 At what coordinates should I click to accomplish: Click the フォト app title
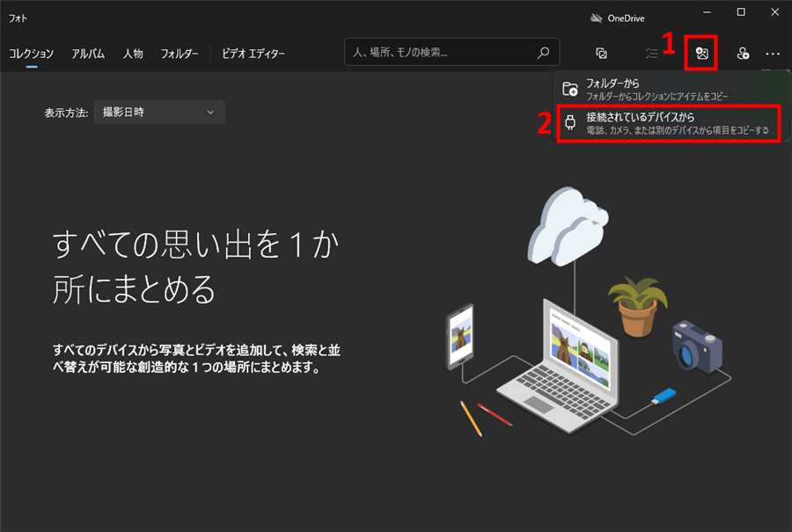coord(18,18)
